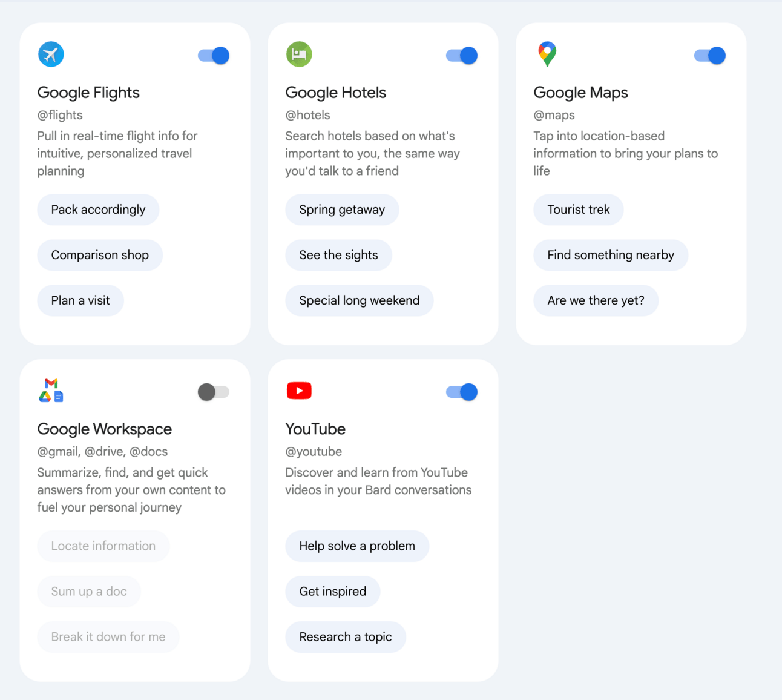Screen dimensions: 782x700
Task: Select the 'Get inspired' suggestion
Action: [333, 592]
